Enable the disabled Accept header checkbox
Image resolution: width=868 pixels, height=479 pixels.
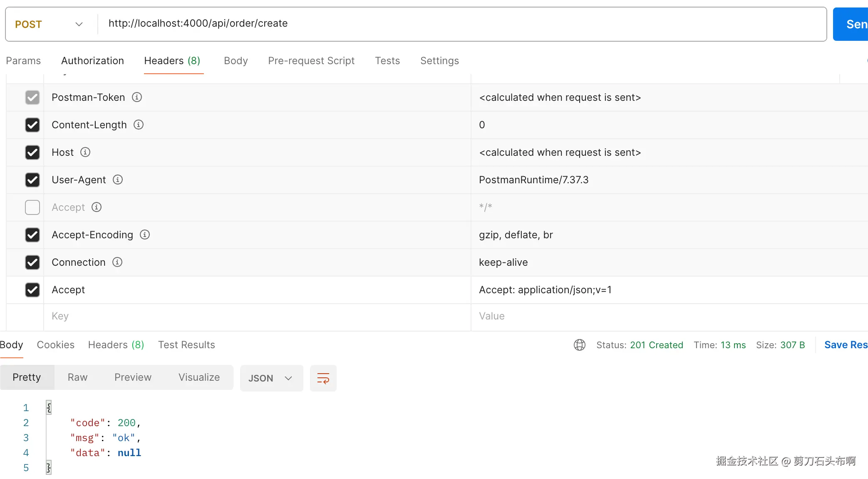click(x=32, y=207)
